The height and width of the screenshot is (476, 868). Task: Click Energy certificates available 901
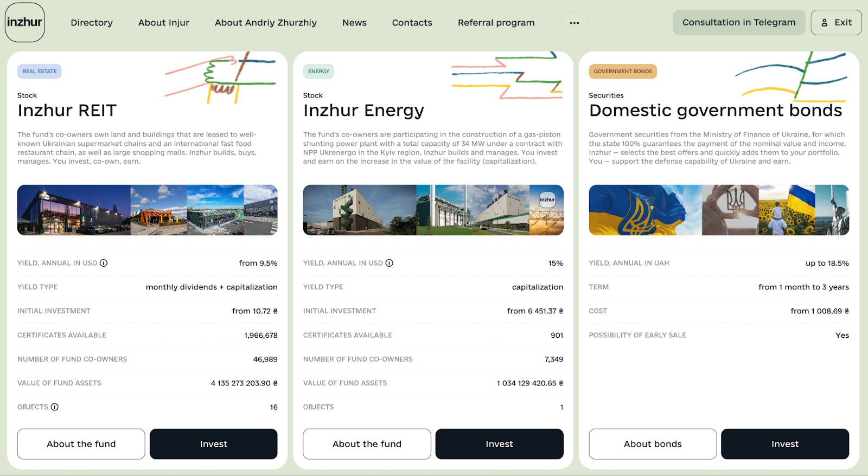click(x=557, y=336)
